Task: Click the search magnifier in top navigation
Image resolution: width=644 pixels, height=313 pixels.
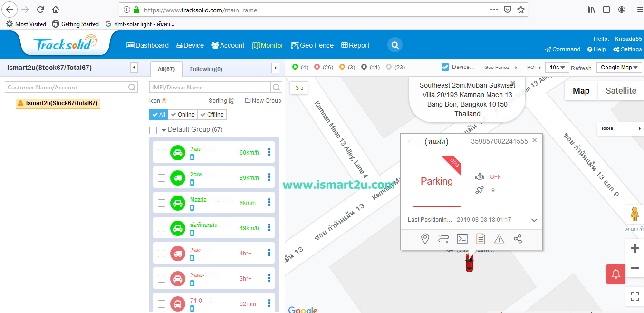Action: pos(394,45)
